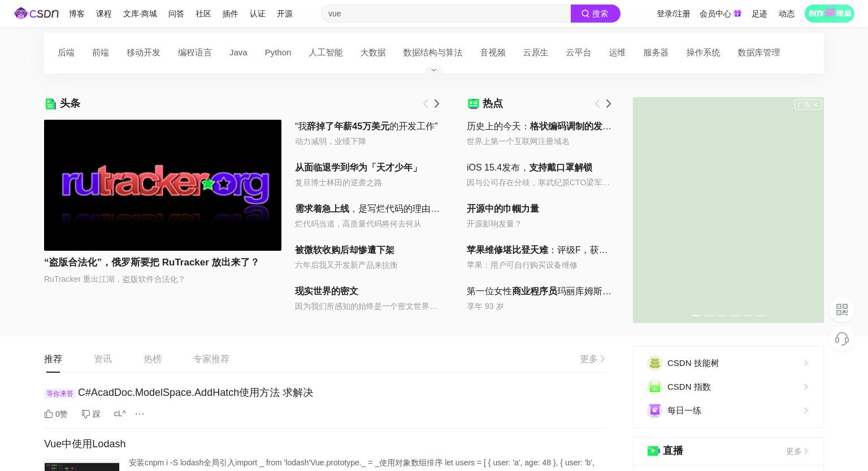Click the gift icon next to 会员中心
Image resolution: width=868 pixels, height=471 pixels.
[x=737, y=14]
